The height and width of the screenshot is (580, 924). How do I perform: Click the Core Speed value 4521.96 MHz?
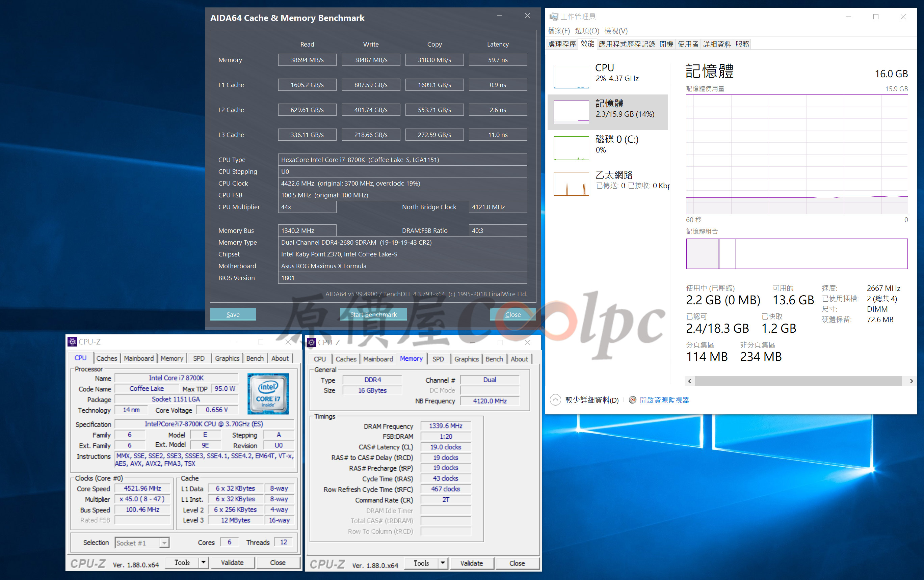click(142, 488)
